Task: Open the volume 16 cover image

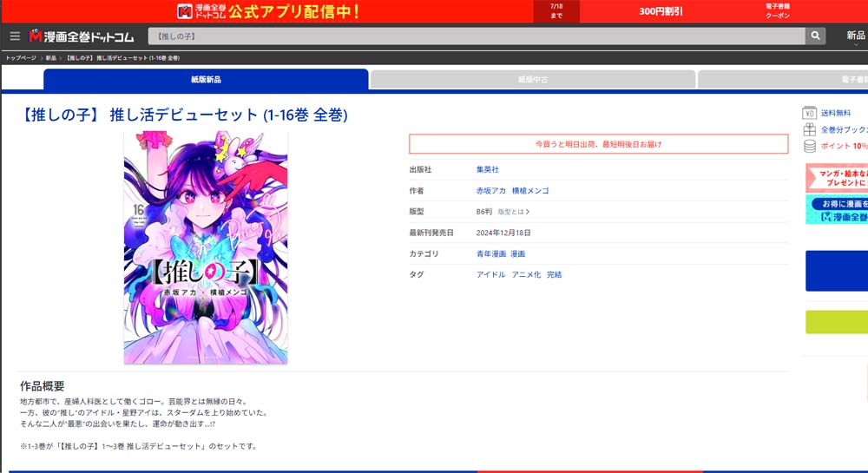Action: [x=206, y=247]
